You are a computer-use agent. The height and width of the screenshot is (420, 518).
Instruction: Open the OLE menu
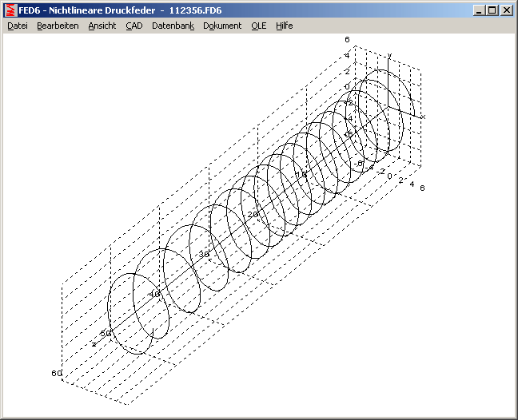[258, 26]
